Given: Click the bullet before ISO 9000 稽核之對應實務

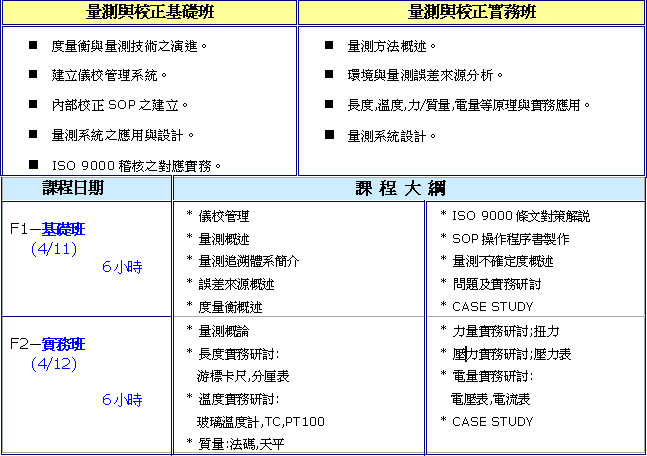Looking at the screenshot, I should tap(34, 164).
